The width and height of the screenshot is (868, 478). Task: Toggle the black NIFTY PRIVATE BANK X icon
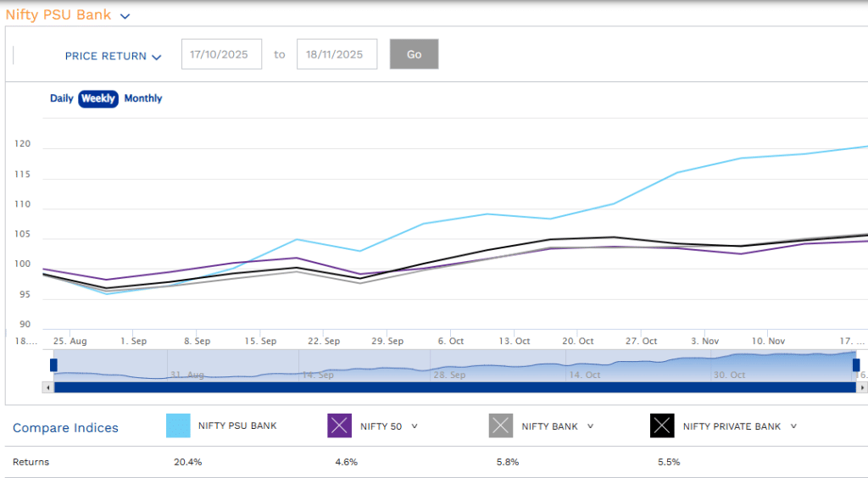pos(662,426)
